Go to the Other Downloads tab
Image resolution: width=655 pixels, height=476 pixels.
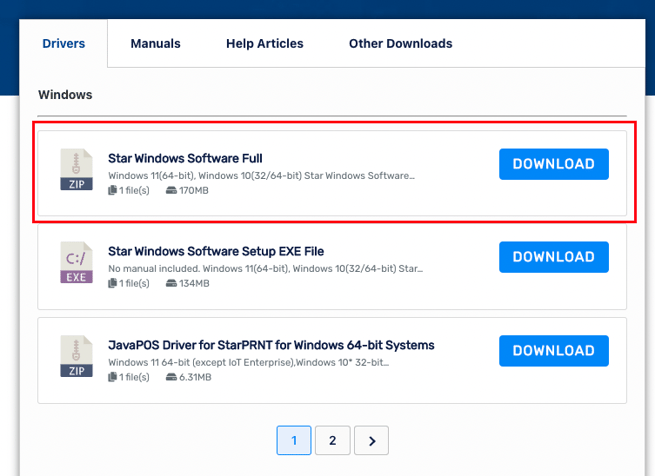click(400, 44)
